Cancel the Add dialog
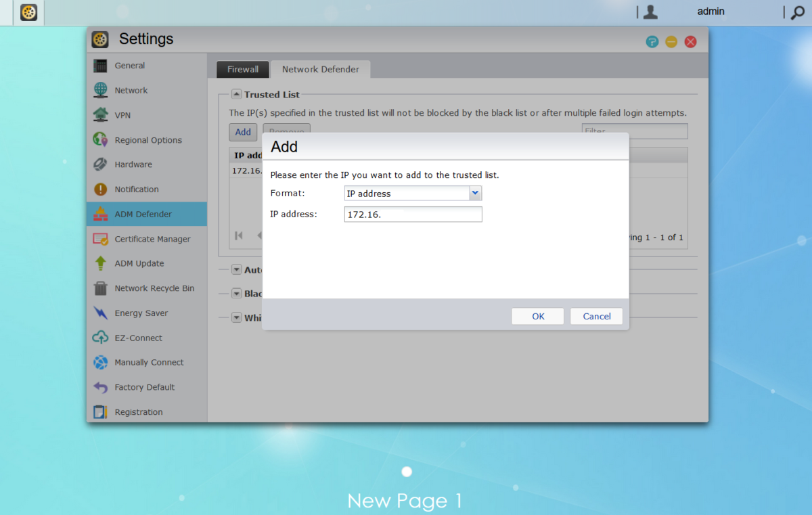 596,316
